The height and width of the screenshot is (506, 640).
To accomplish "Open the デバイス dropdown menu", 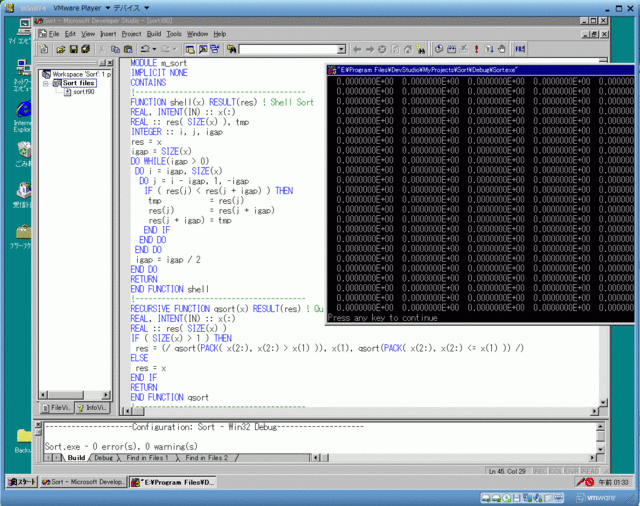I will coord(131,8).
